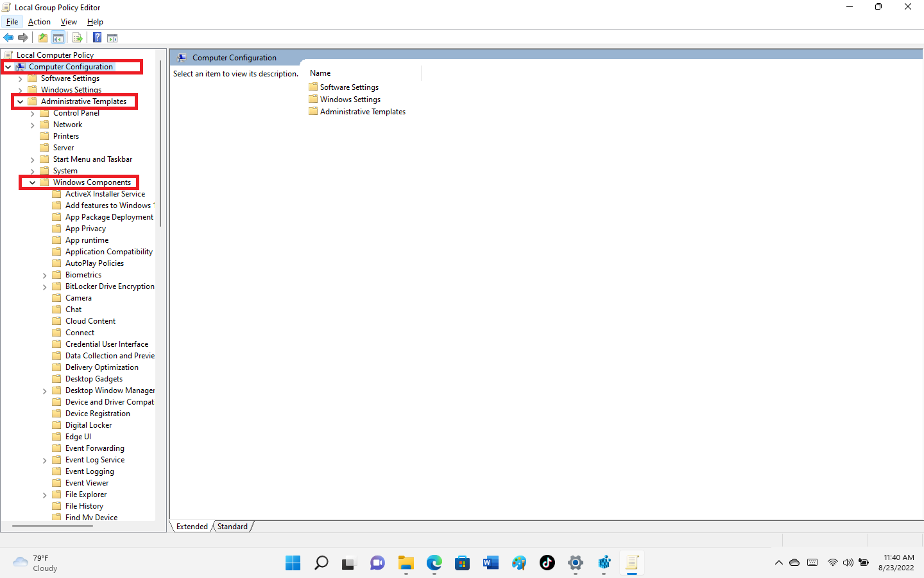
Task: Click folder icon next to Camera
Action: click(56, 298)
